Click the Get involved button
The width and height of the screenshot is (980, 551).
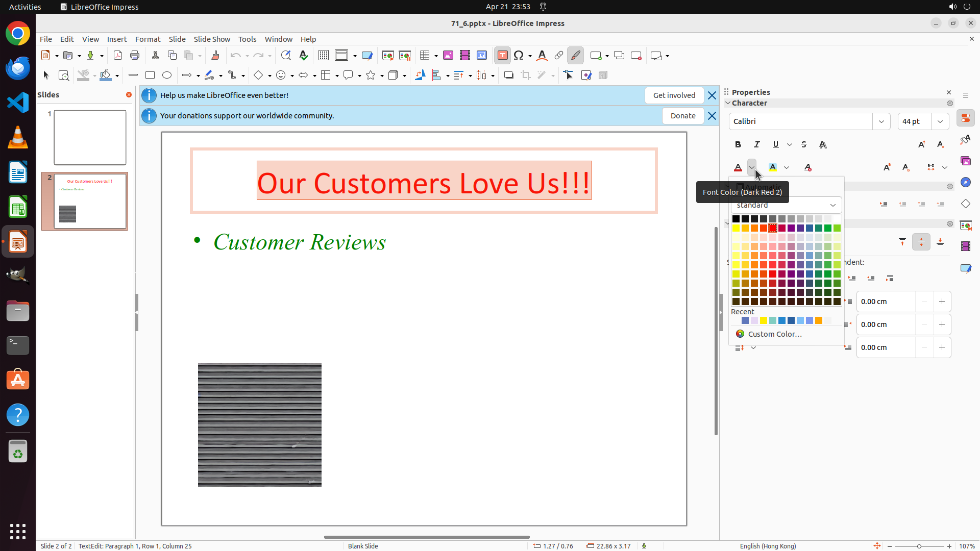[674, 95]
